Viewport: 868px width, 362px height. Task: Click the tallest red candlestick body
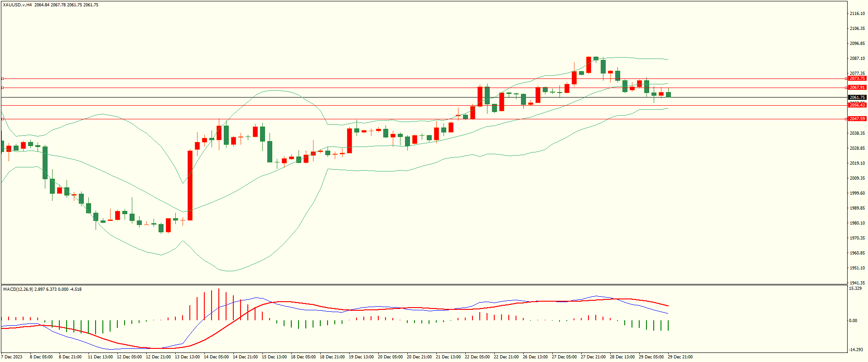point(190,186)
